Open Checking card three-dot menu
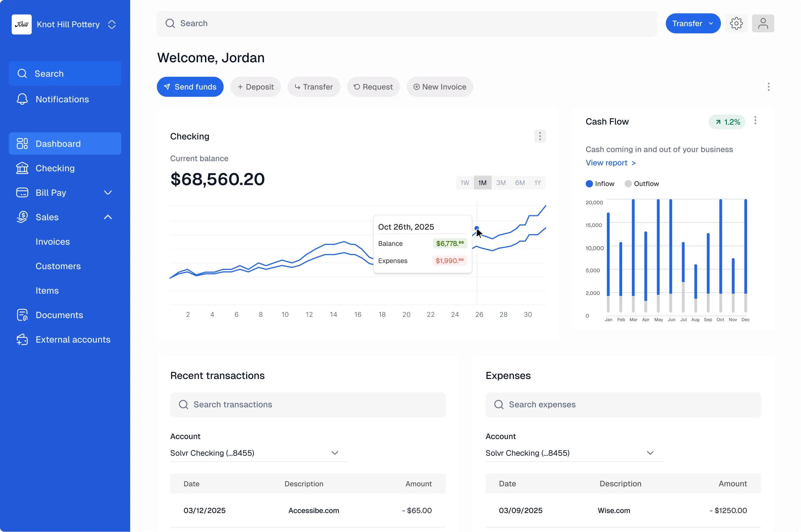 pyautogui.click(x=540, y=136)
